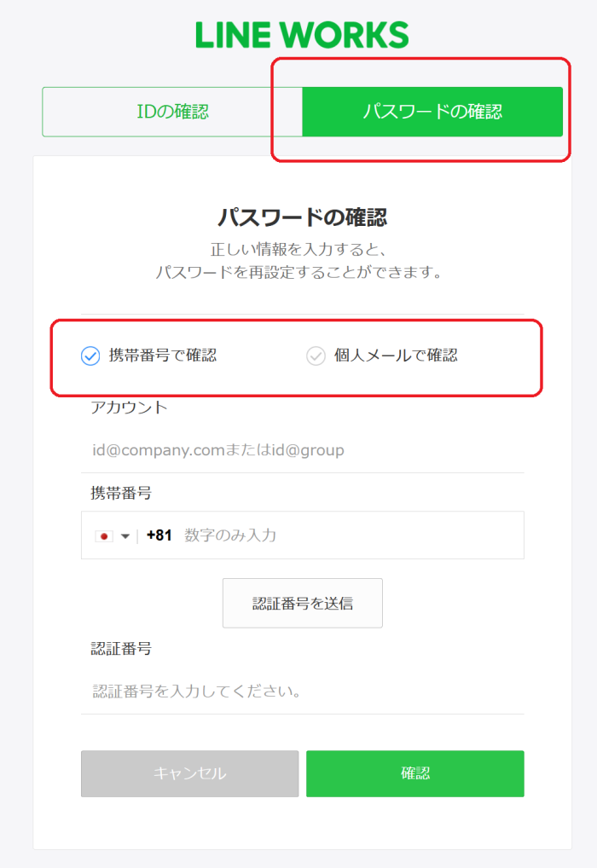Click the 携帯番号 field label
The width and height of the screenshot is (597, 868).
(121, 493)
